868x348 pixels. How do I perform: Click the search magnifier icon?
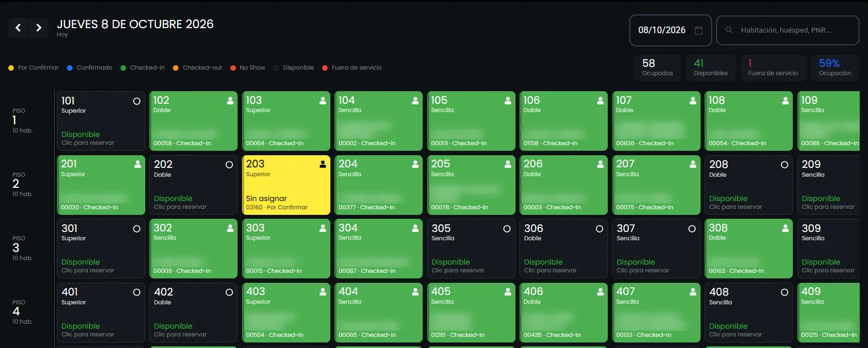coord(729,30)
